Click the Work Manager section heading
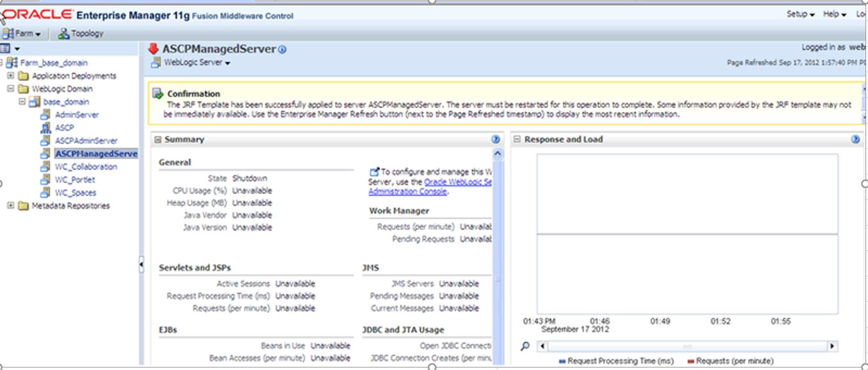The width and height of the screenshot is (868, 370). [x=399, y=211]
